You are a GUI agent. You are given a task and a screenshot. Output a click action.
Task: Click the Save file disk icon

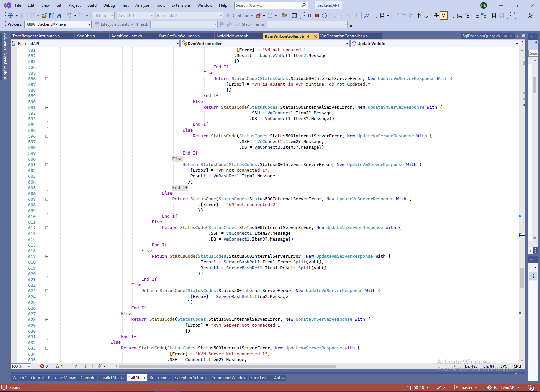(x=52, y=16)
